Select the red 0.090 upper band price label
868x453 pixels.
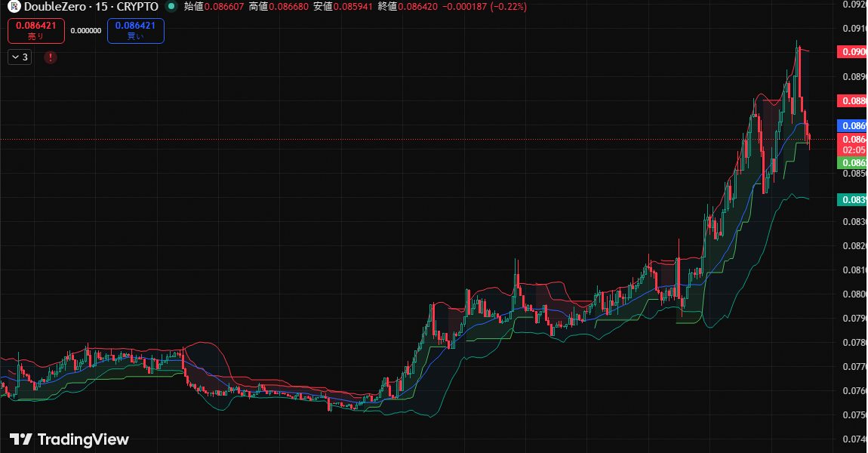[852, 52]
